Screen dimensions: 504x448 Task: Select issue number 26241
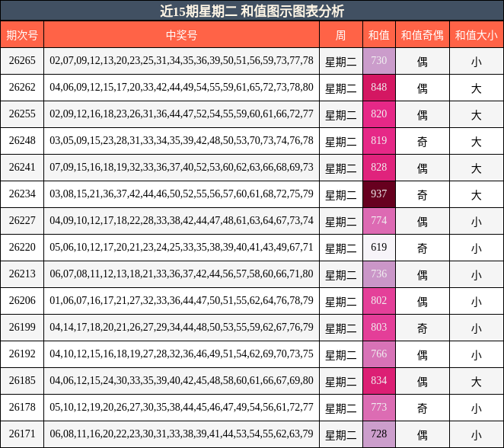pyautogui.click(x=22, y=167)
